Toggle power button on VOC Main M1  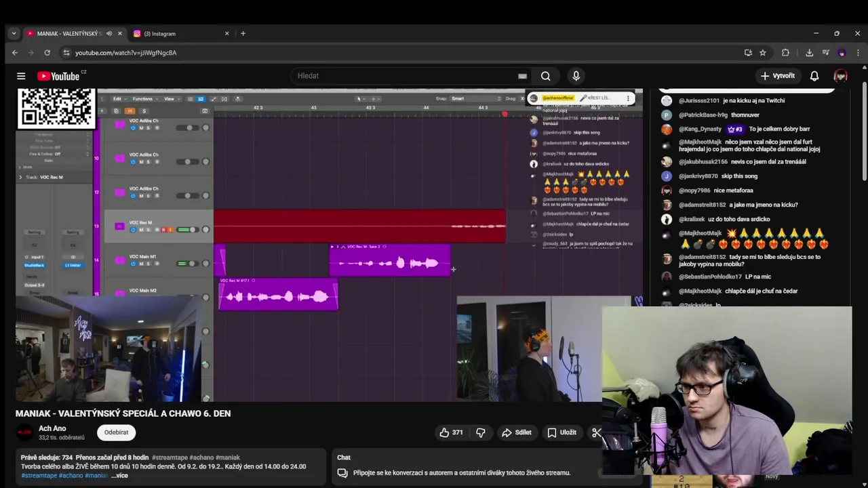pyautogui.click(x=133, y=264)
